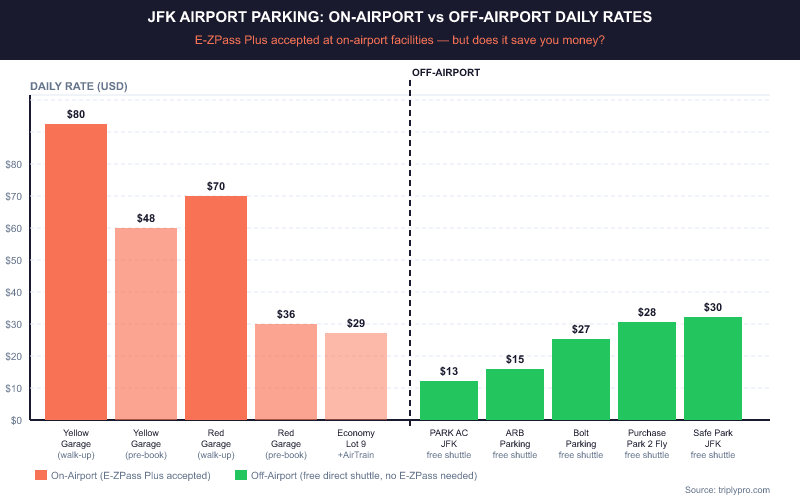Click the $80 y-axis tick label

(x=14, y=164)
